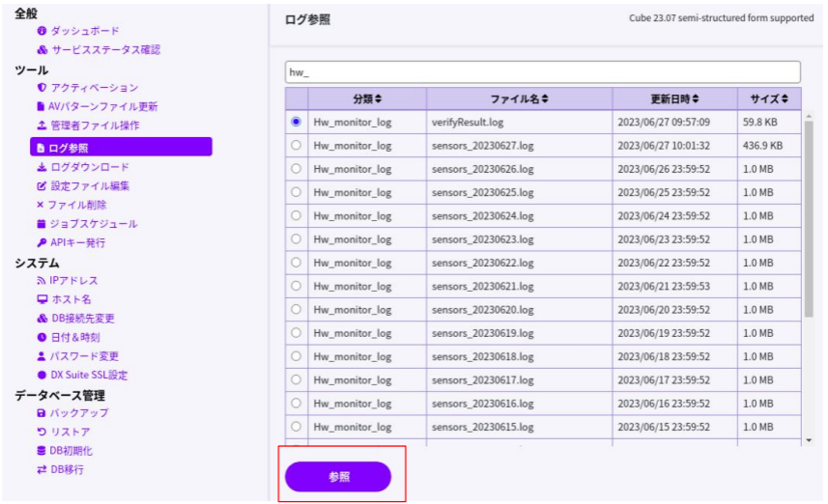Click the date and time clock icon
This screenshot has height=504, width=828.
(x=42, y=337)
